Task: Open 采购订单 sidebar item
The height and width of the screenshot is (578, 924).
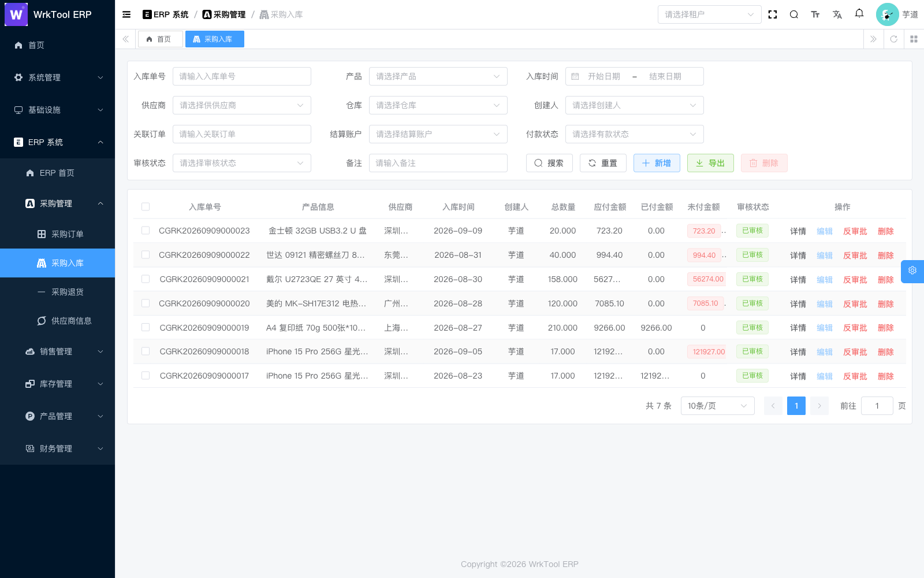Action: (x=58, y=234)
